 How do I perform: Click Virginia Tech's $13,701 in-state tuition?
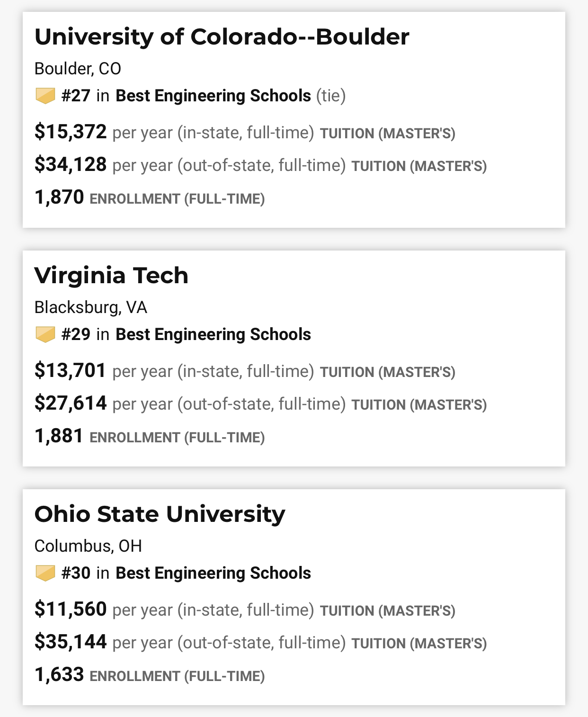click(71, 371)
